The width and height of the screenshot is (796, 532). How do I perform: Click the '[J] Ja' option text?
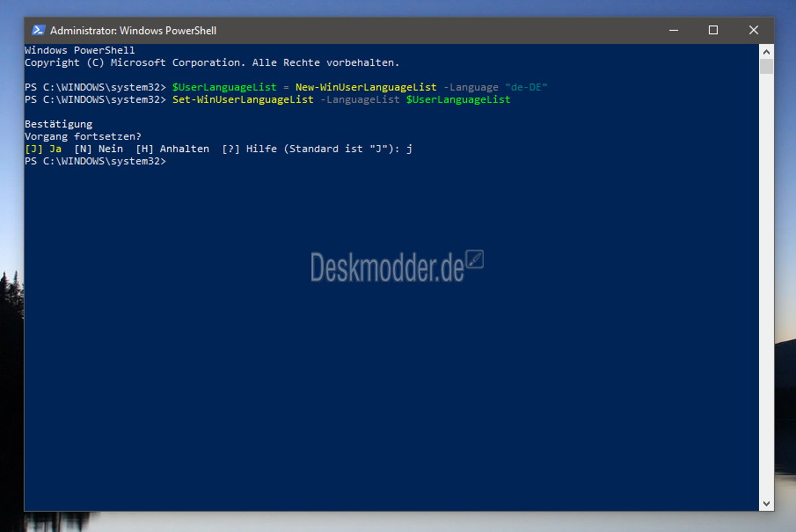pyautogui.click(x=43, y=149)
